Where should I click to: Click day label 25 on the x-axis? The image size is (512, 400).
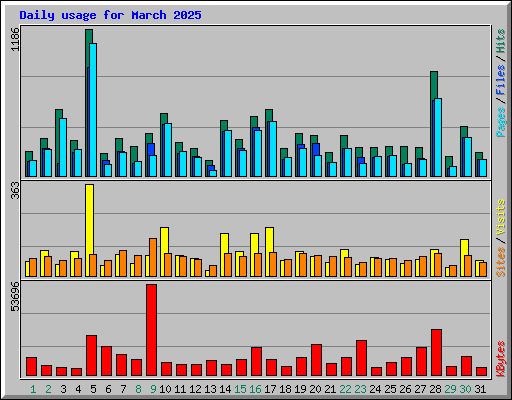click(x=390, y=389)
